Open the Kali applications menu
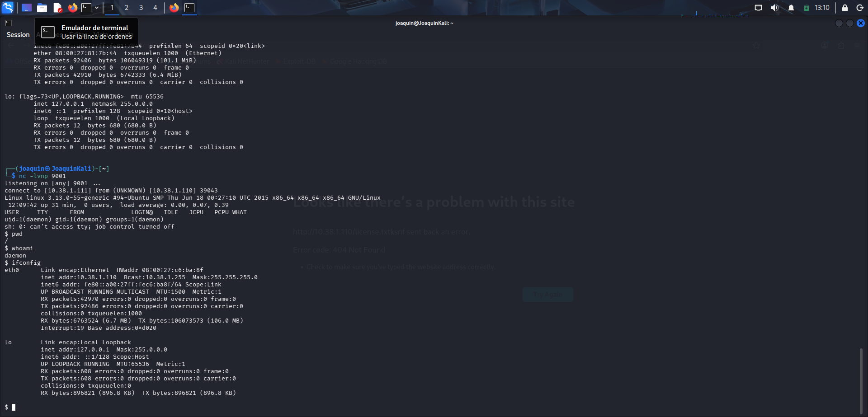868x417 pixels. point(8,7)
